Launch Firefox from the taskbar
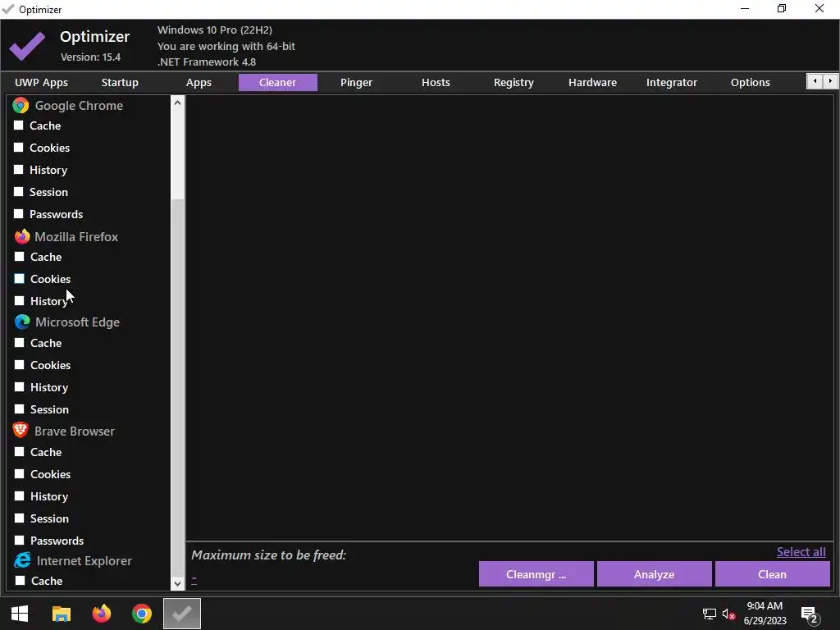The image size is (840, 630). [101, 614]
